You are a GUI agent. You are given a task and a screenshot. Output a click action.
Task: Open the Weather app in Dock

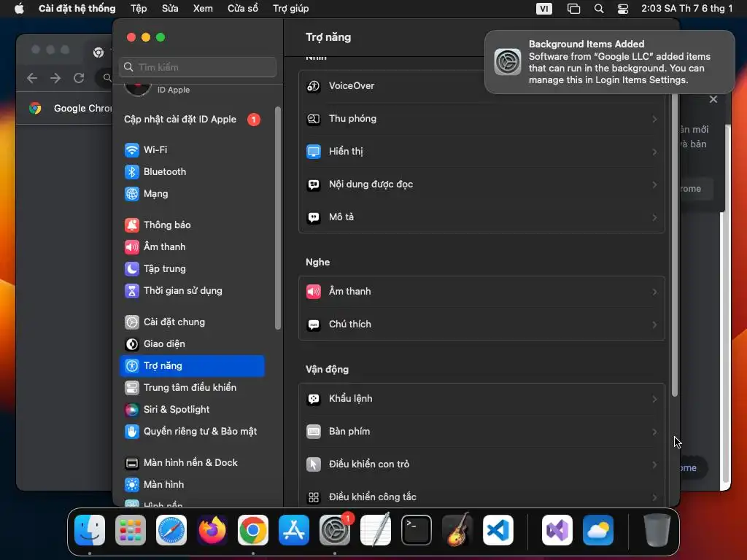[598, 530]
